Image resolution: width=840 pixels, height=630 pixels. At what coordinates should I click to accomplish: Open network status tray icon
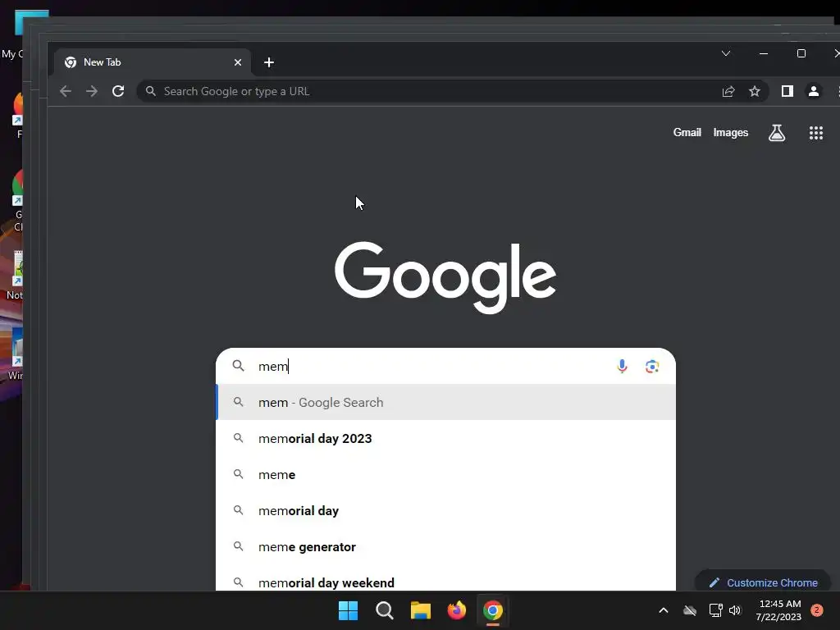pos(715,610)
